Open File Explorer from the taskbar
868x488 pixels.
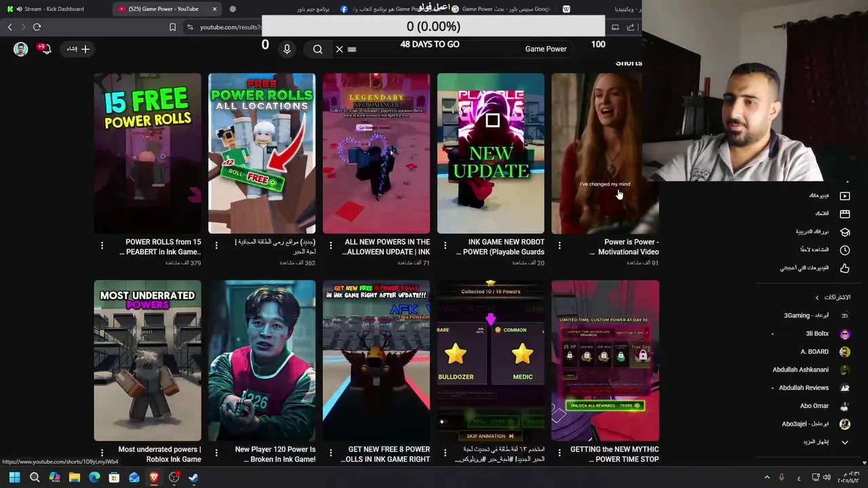click(x=75, y=477)
